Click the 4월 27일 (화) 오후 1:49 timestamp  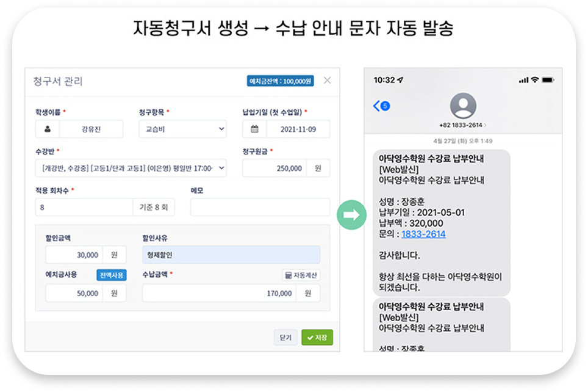pyautogui.click(x=463, y=141)
